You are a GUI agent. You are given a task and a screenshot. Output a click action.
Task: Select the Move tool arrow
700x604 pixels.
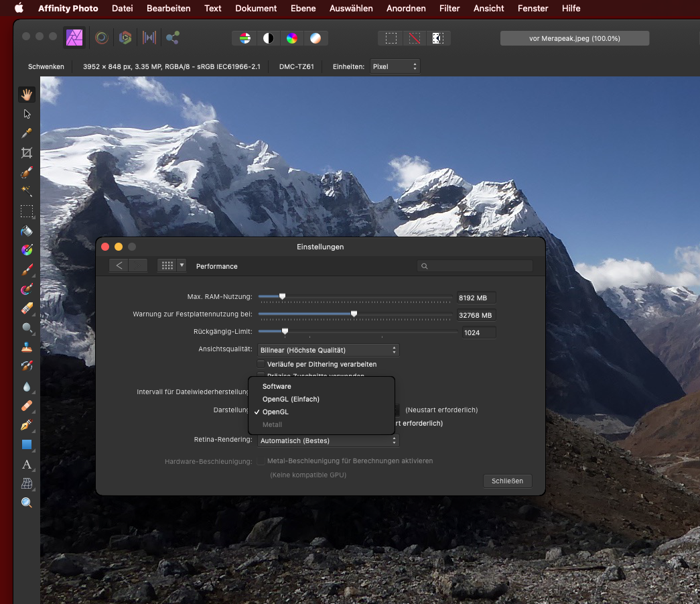coord(27,114)
